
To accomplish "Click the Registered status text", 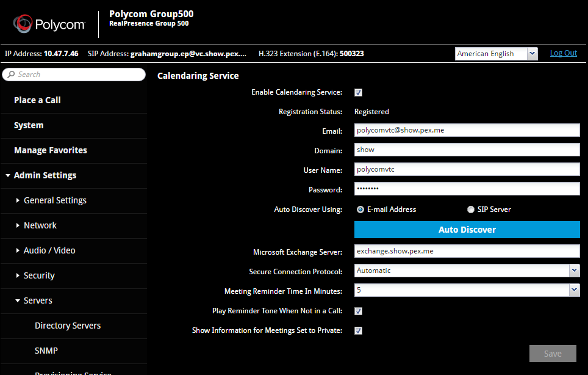I will pos(371,112).
